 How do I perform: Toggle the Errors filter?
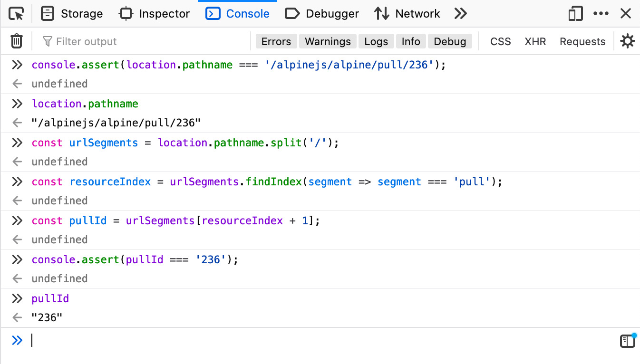pos(276,42)
